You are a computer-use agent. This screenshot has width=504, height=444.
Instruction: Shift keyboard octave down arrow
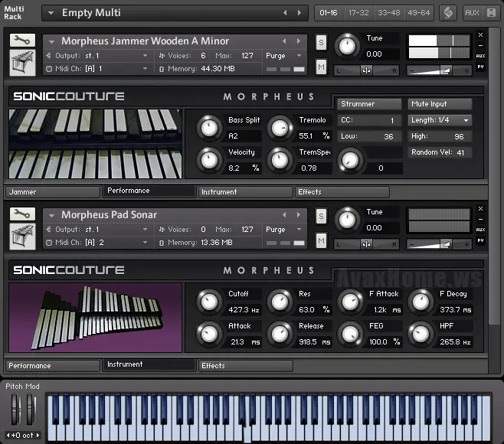pos(8,436)
